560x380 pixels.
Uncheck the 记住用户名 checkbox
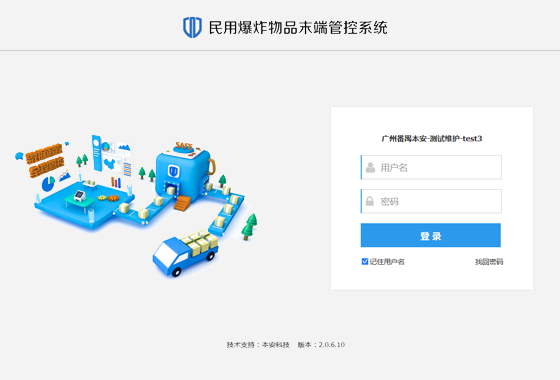pyautogui.click(x=365, y=261)
